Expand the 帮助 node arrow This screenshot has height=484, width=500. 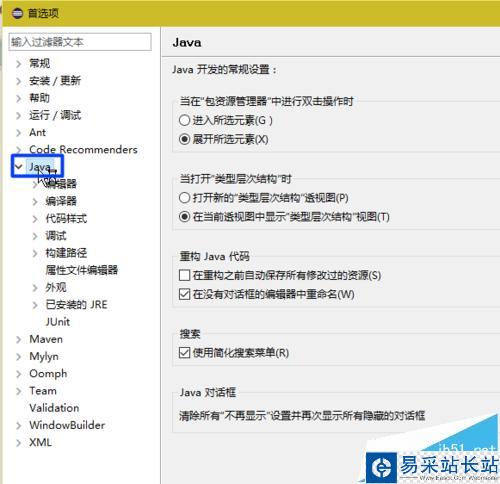(19, 98)
